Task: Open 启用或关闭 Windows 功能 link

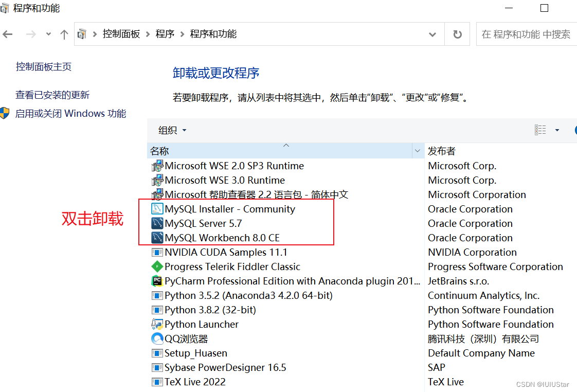Action: [x=70, y=113]
